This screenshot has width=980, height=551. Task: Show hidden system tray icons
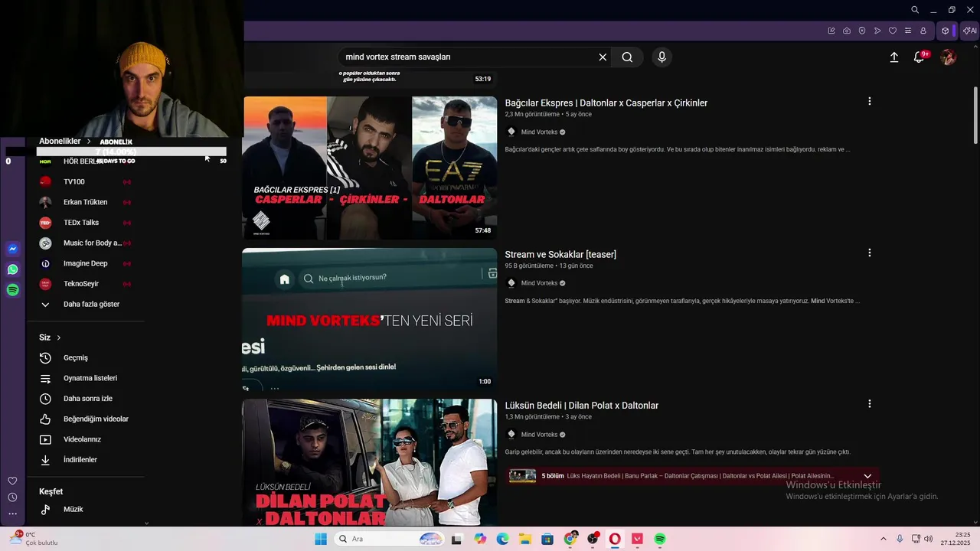click(x=883, y=539)
